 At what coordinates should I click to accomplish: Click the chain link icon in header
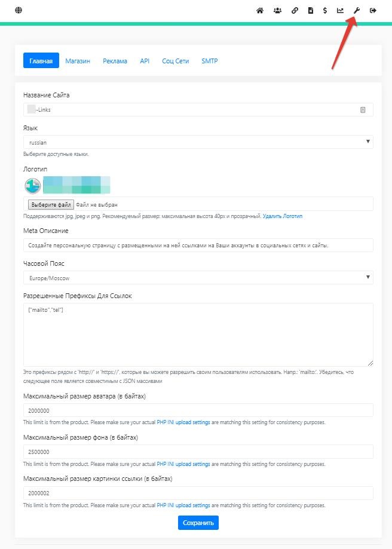[x=295, y=10]
